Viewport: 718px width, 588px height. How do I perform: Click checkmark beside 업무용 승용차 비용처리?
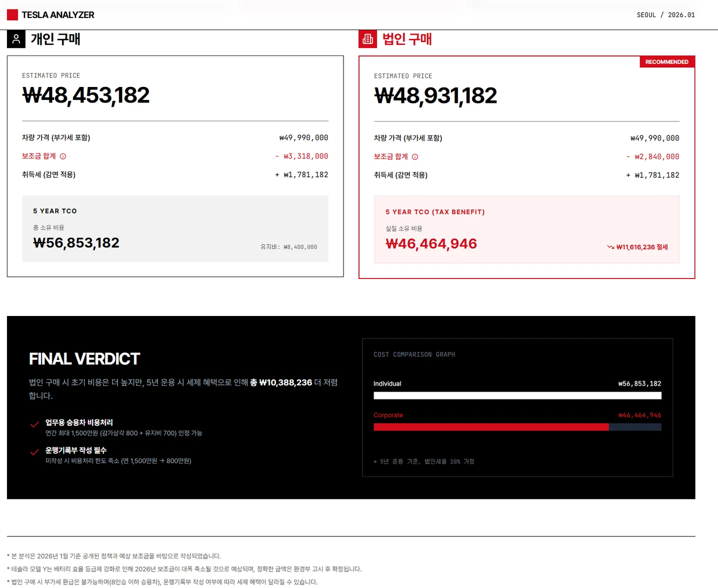(34, 424)
